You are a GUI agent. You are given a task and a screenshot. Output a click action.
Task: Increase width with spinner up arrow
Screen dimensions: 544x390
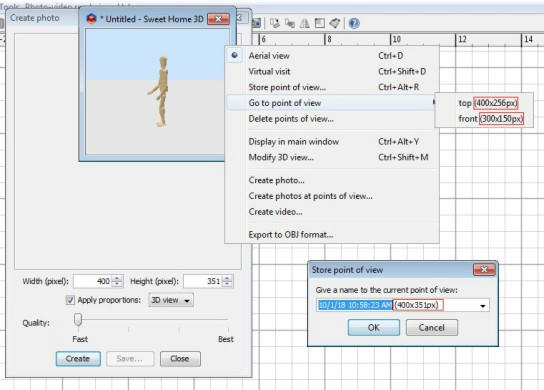117,278
